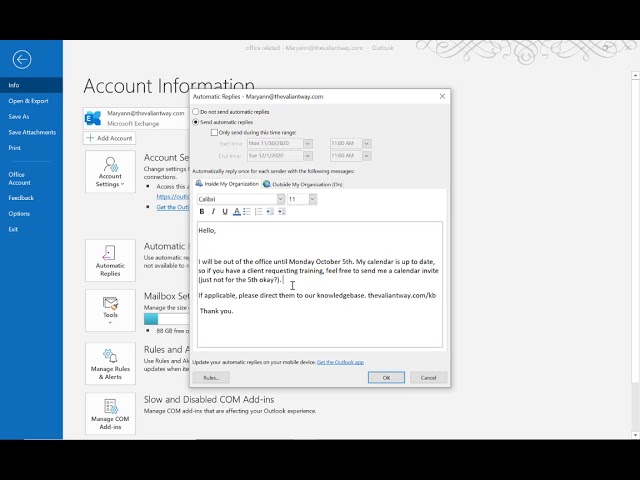Screen dimensions: 640x480
Task: Apply font color with the A icon
Action: tap(236, 211)
